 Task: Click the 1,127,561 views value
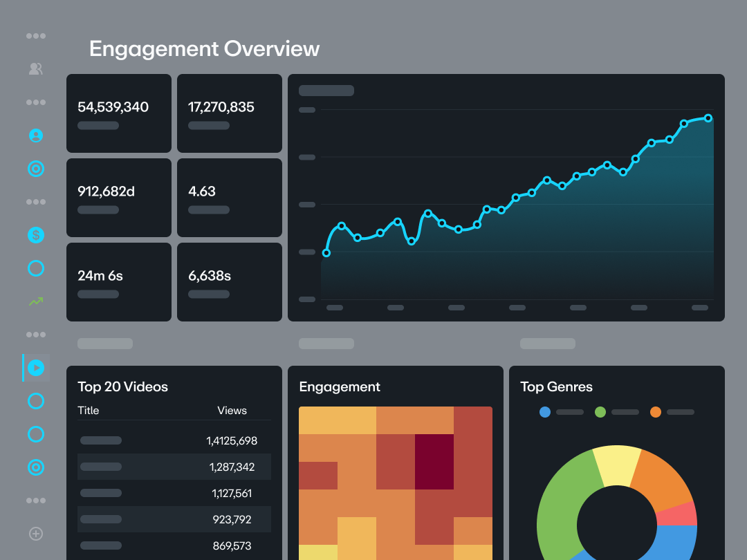tap(232, 494)
